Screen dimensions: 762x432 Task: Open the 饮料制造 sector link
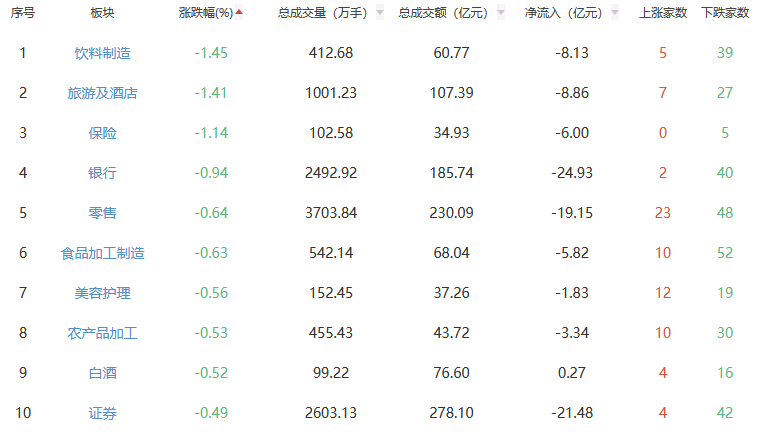point(102,52)
